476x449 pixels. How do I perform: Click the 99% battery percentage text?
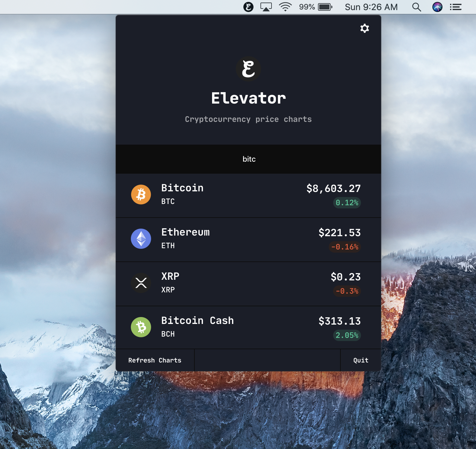coord(307,7)
